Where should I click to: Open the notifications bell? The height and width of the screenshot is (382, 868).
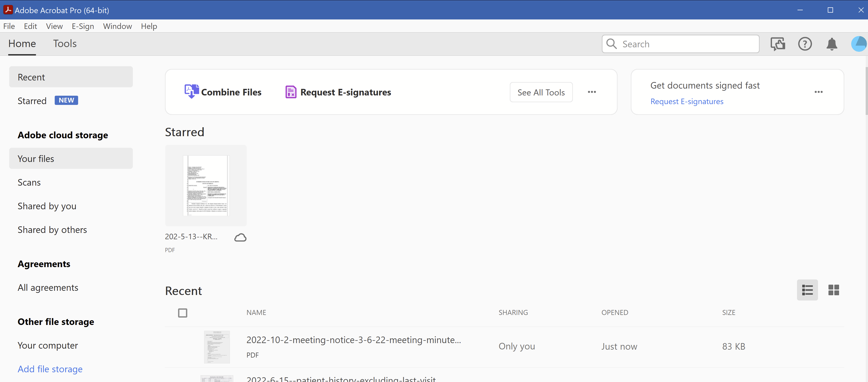click(832, 44)
